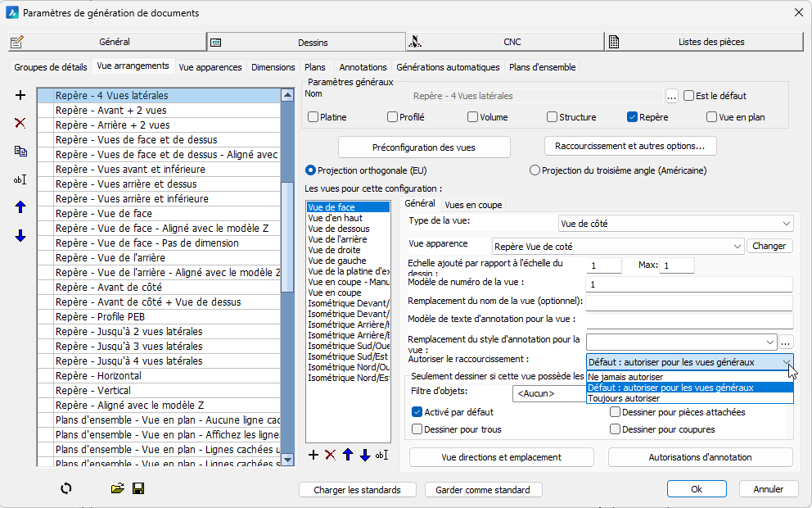The width and height of the screenshot is (812, 508).
Task: Uncheck the Repère checkbox
Action: pyautogui.click(x=633, y=117)
